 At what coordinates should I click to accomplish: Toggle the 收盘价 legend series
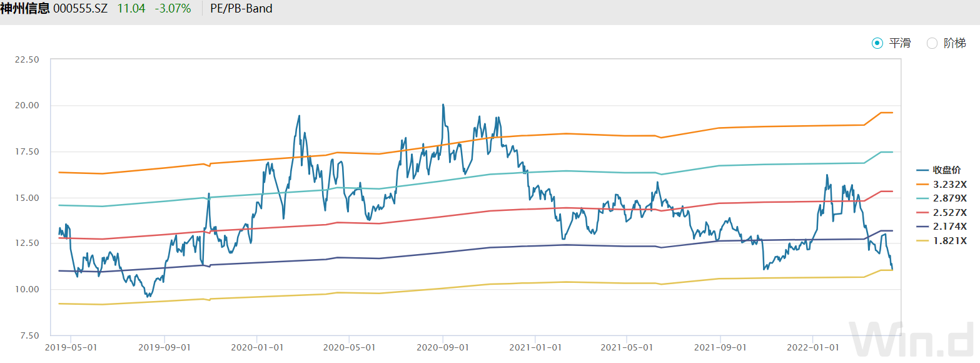pyautogui.click(x=941, y=170)
